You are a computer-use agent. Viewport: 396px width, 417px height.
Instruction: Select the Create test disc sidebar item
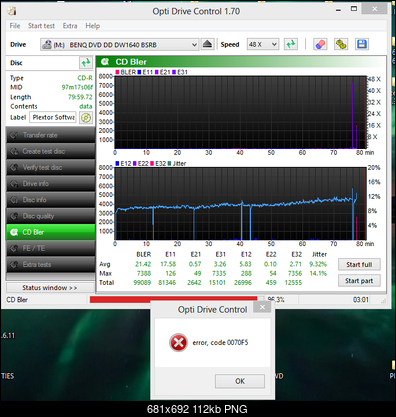[x=51, y=151]
